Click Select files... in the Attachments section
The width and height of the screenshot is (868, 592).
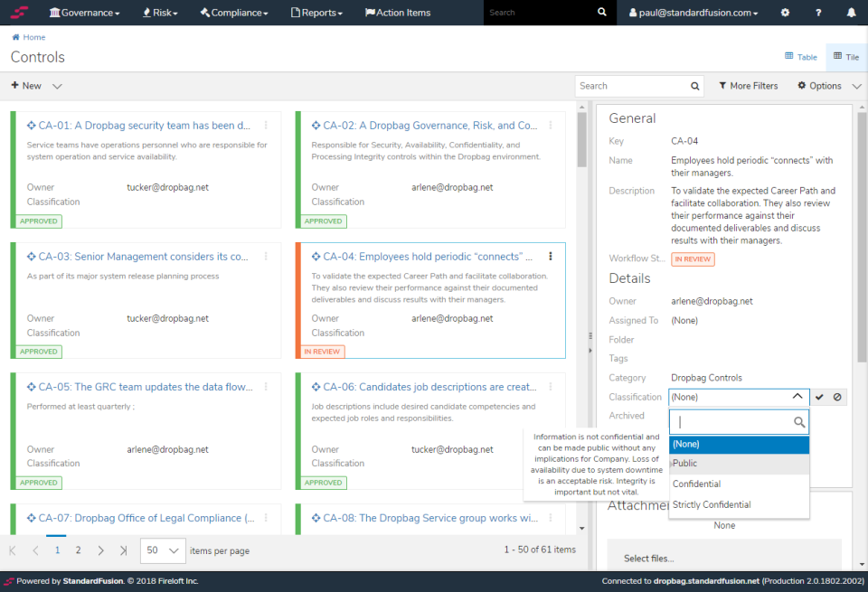[x=649, y=559]
